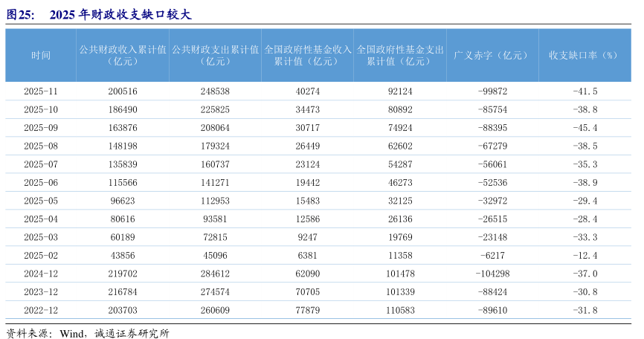Viewport: 644px width, 339px height.
Task: Click the fund expenditure value 110583
Action: pos(399,310)
